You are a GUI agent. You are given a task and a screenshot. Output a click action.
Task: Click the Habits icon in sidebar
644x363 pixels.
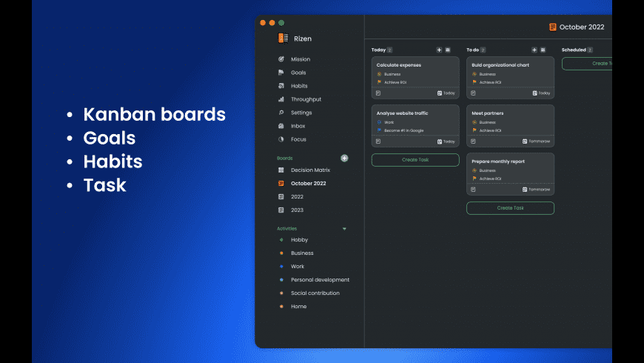pos(281,86)
